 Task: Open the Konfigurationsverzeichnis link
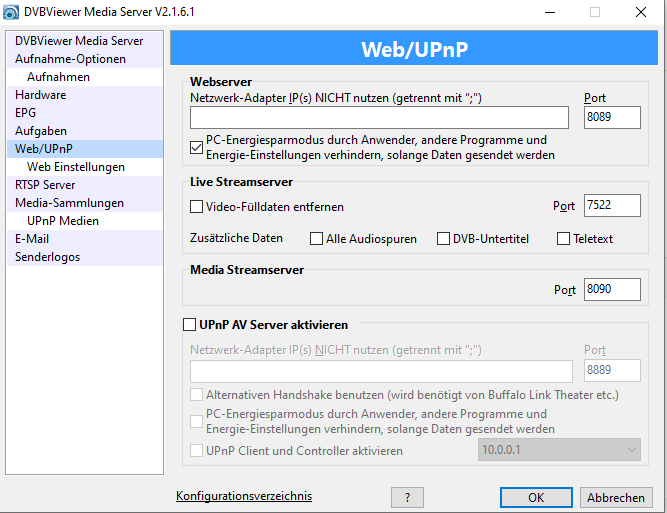[x=244, y=496]
